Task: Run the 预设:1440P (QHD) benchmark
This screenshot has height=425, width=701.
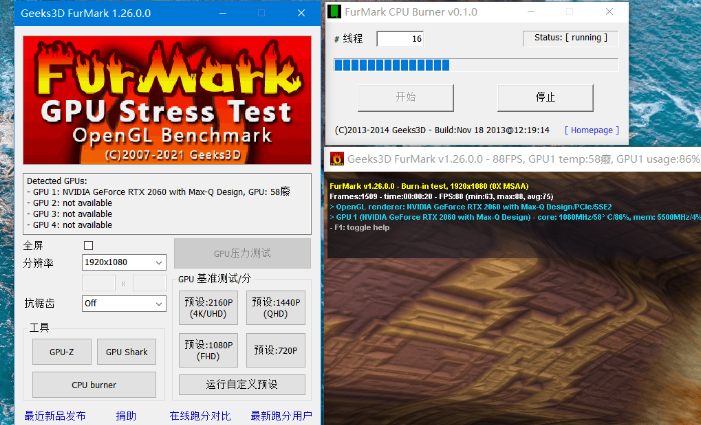Action: (275, 307)
